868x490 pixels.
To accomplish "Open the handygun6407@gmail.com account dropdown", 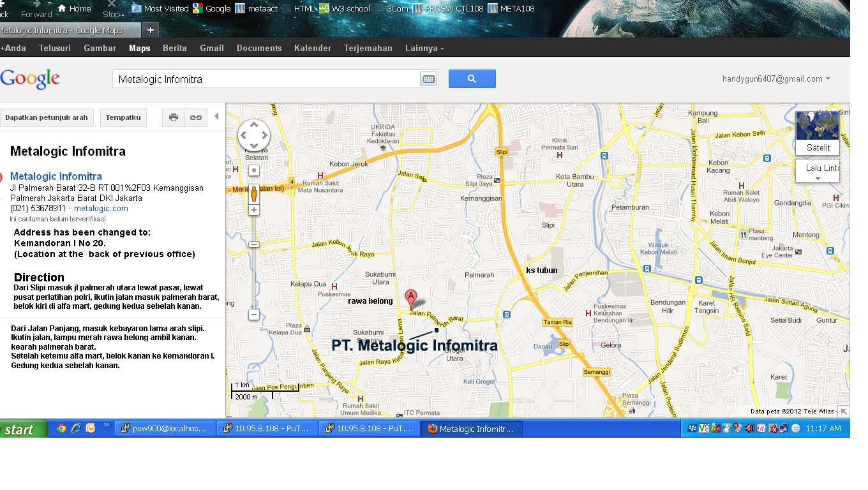I will click(776, 79).
